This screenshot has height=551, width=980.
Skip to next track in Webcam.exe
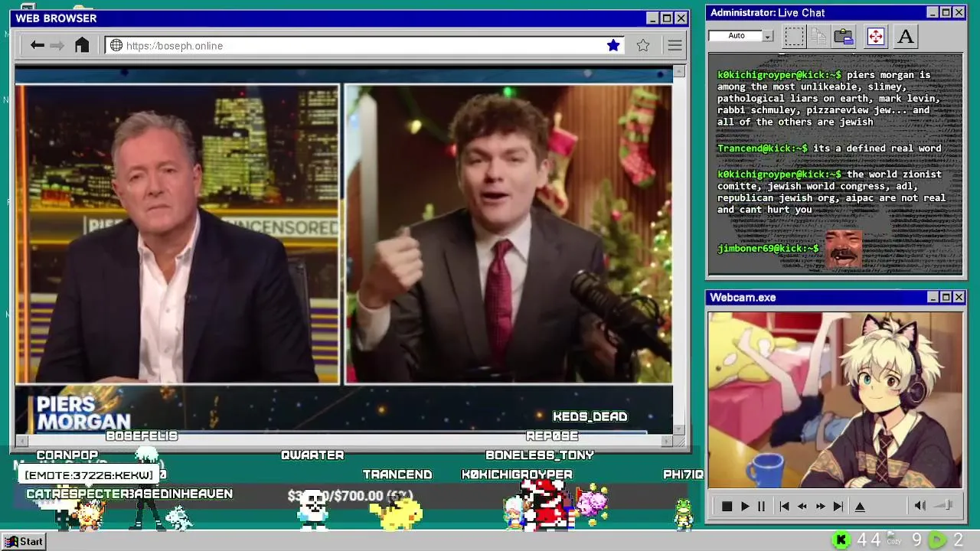click(x=838, y=506)
